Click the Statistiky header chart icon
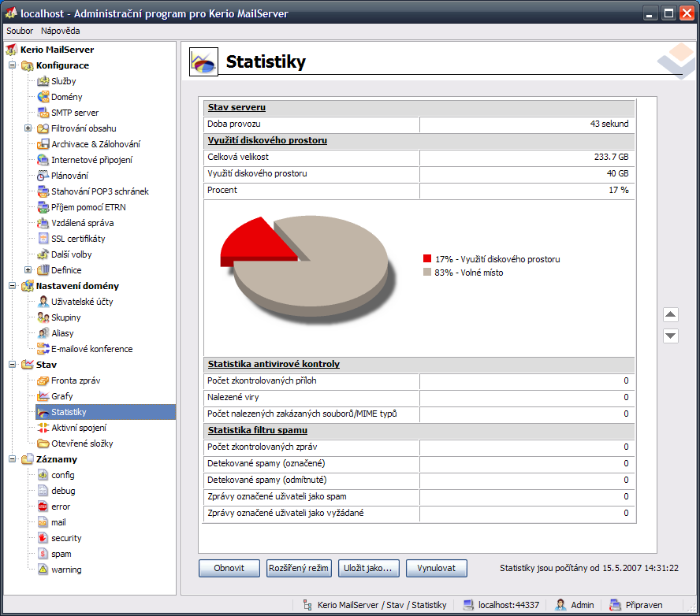700x616 pixels. pyautogui.click(x=203, y=62)
